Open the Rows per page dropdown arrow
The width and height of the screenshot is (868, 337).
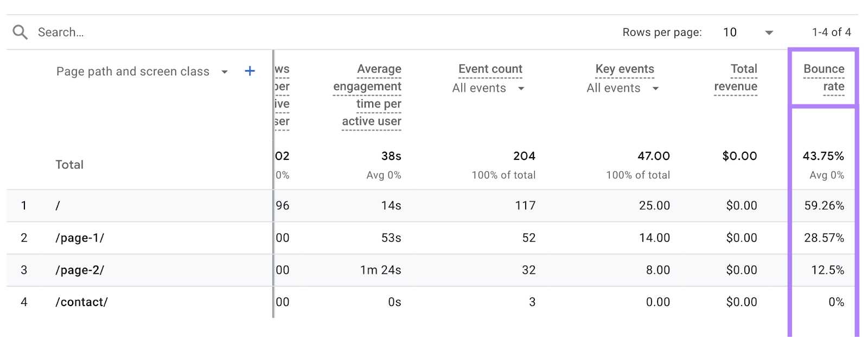769,33
